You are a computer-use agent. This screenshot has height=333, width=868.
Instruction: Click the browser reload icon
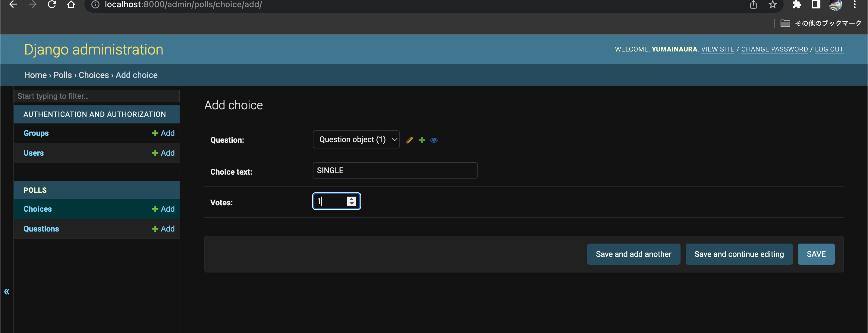pos(52,5)
